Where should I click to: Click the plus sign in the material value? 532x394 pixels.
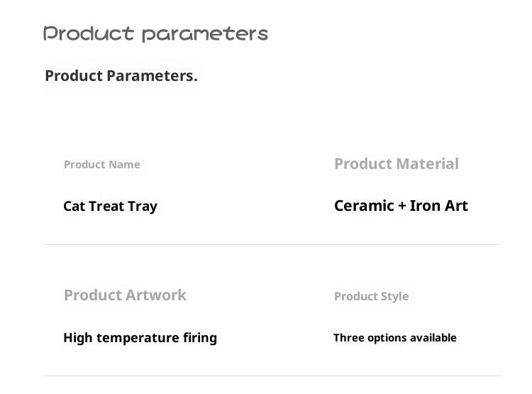click(x=402, y=206)
